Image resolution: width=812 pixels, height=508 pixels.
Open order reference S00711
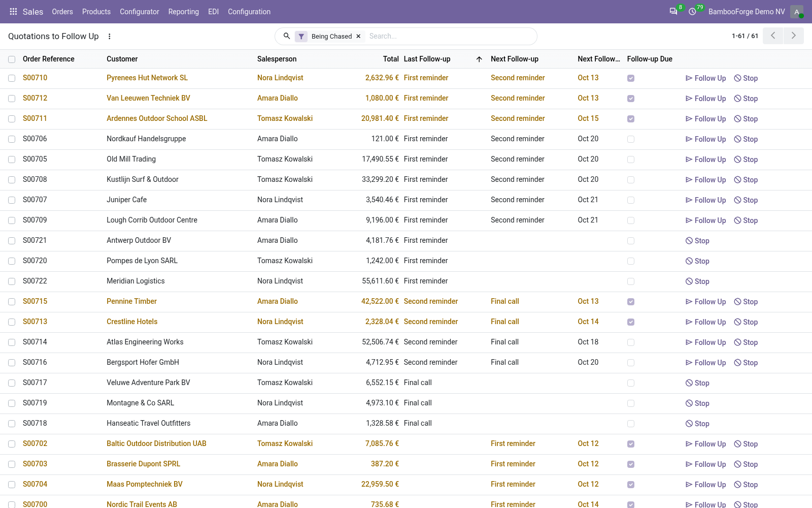35,118
